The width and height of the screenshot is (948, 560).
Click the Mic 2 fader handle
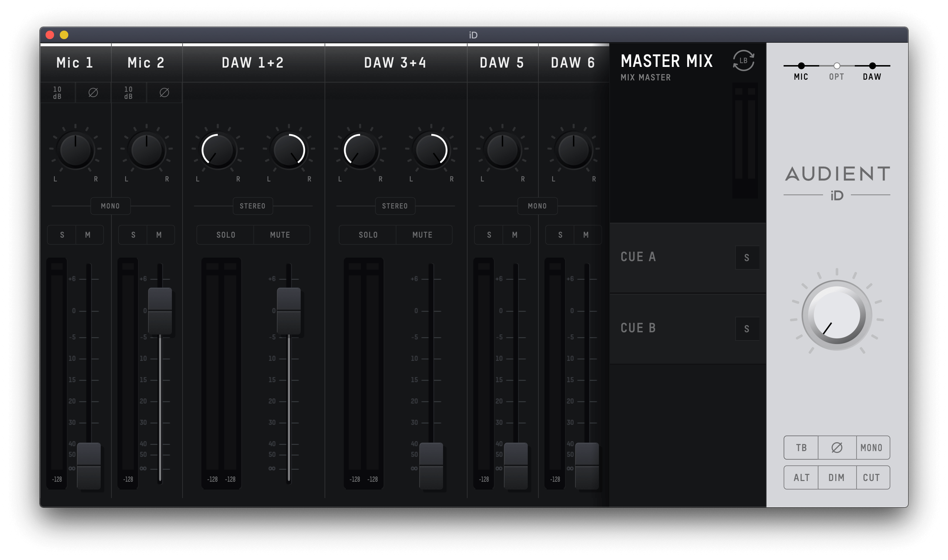pos(160,311)
